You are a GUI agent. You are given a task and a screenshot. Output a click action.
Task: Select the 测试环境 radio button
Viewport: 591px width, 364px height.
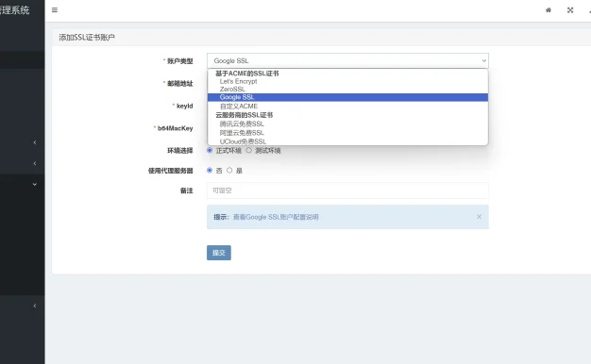248,150
